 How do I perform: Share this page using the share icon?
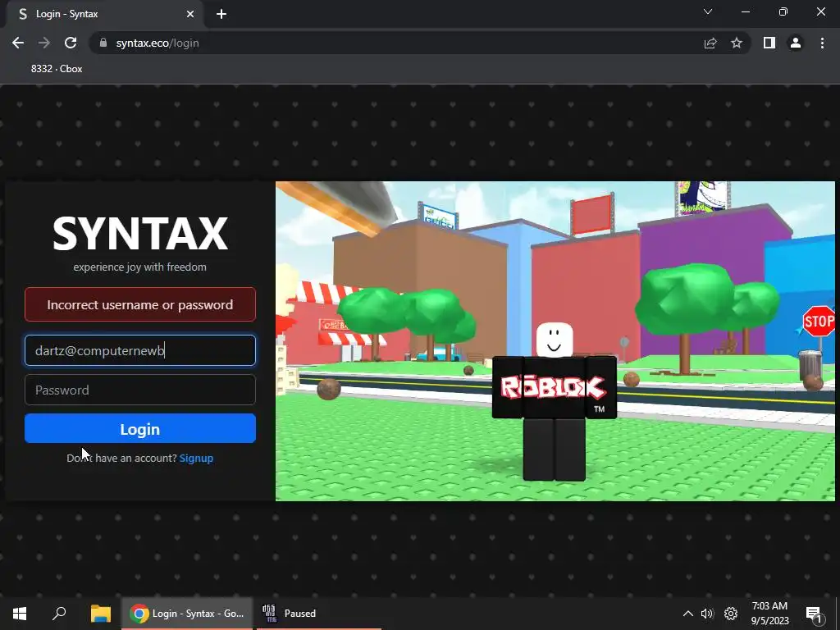[710, 43]
